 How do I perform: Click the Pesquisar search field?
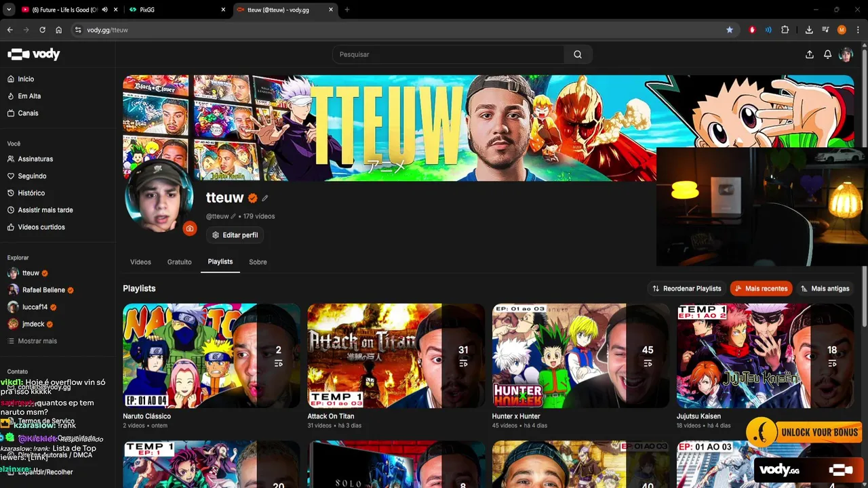[x=448, y=54]
